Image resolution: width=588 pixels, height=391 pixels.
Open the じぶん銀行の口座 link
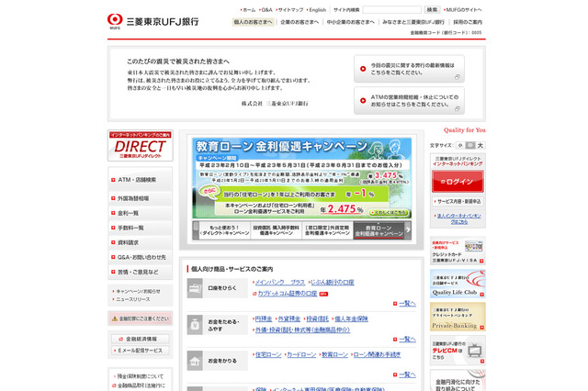[333, 283]
